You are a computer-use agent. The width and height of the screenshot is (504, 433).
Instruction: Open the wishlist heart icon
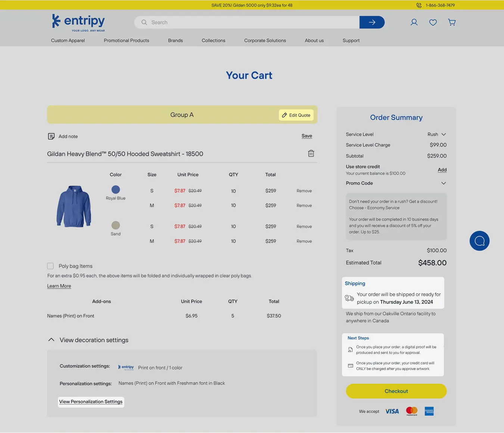(433, 22)
